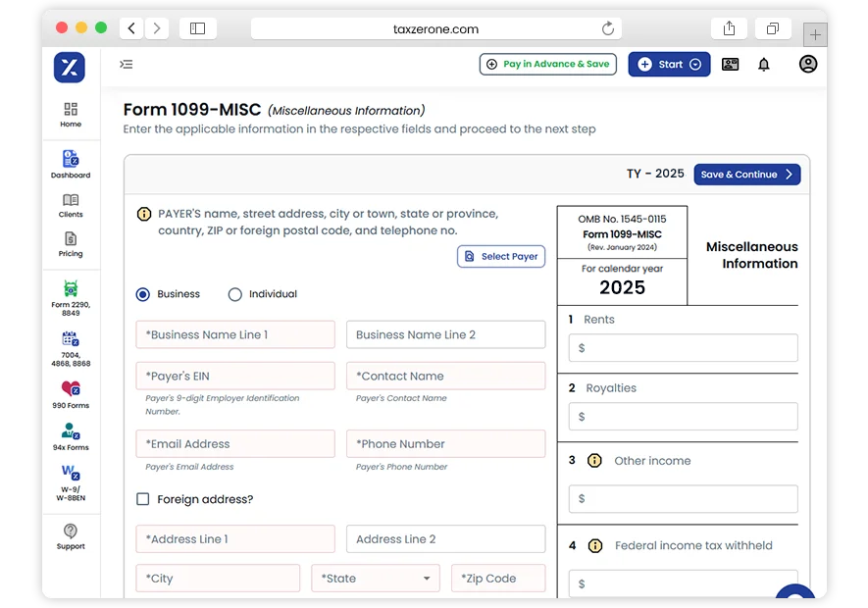
Task: Click the notification bell icon
Action: 764,64
